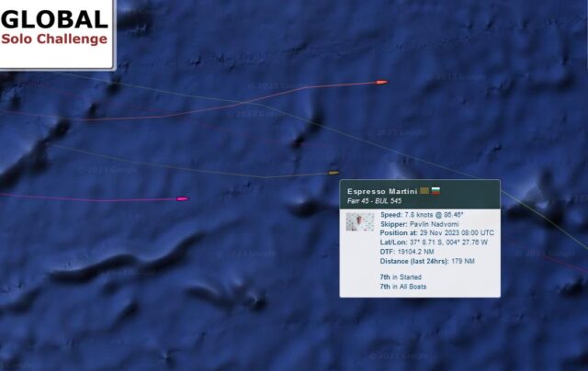Click the Espresso Martini popup title
This screenshot has width=588, height=371.
382,191
